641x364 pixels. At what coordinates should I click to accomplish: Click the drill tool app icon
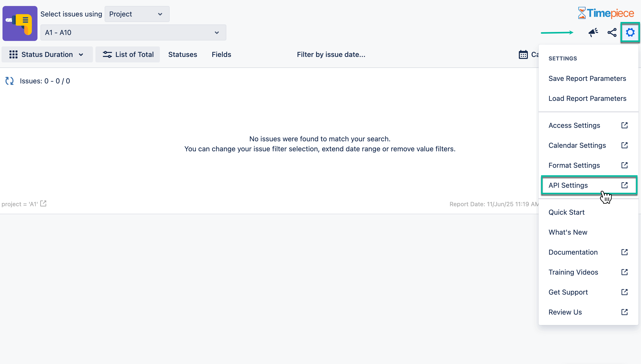coord(20,23)
